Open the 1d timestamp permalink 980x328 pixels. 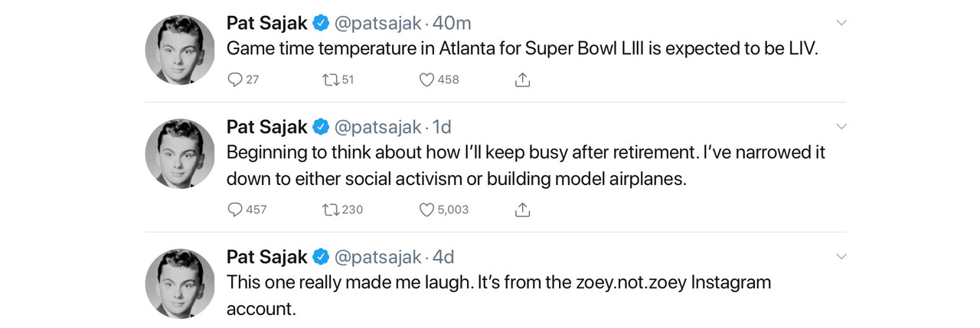(442, 126)
